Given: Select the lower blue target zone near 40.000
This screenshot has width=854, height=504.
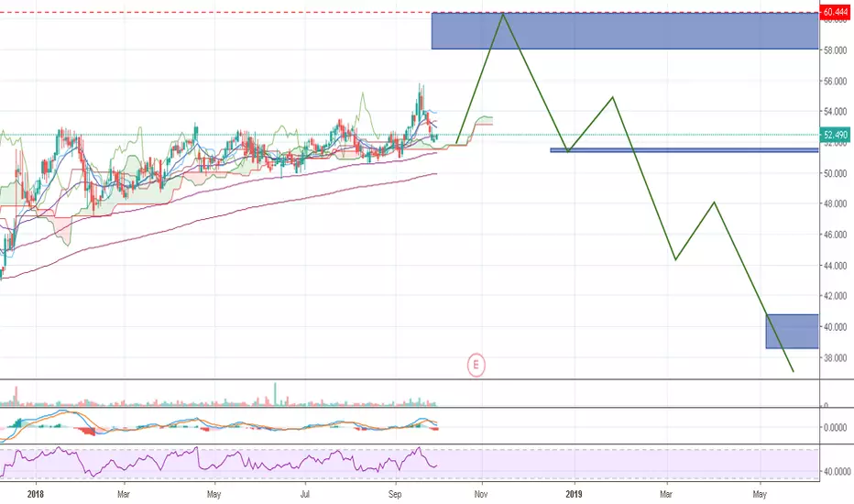Looking at the screenshot, I should coord(792,332).
